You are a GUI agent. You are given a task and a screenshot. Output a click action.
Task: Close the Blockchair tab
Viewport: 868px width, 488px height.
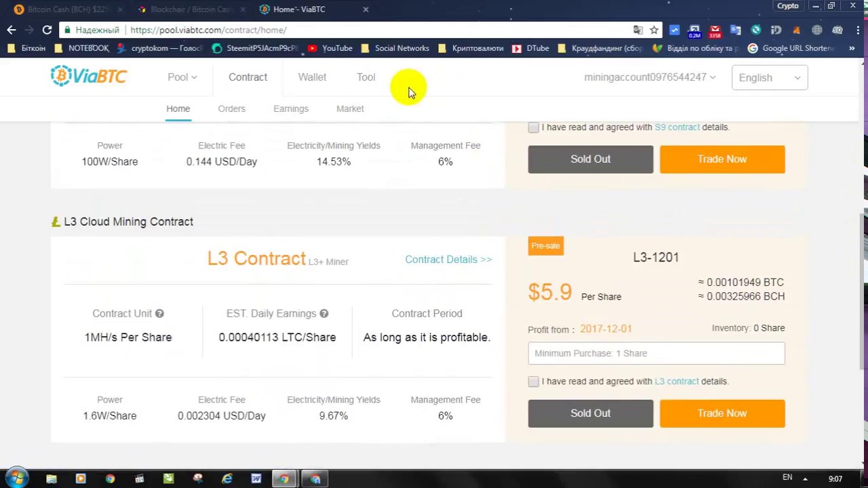(x=243, y=9)
